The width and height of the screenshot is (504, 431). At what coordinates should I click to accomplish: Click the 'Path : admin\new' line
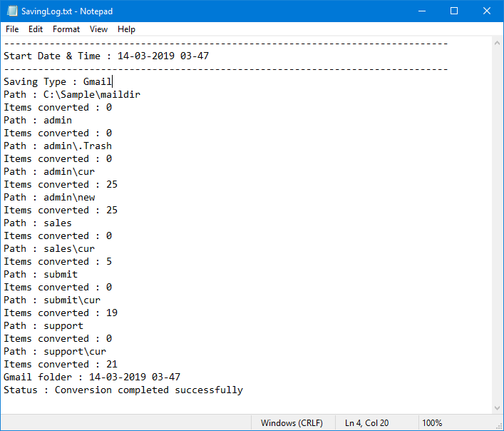coord(49,198)
